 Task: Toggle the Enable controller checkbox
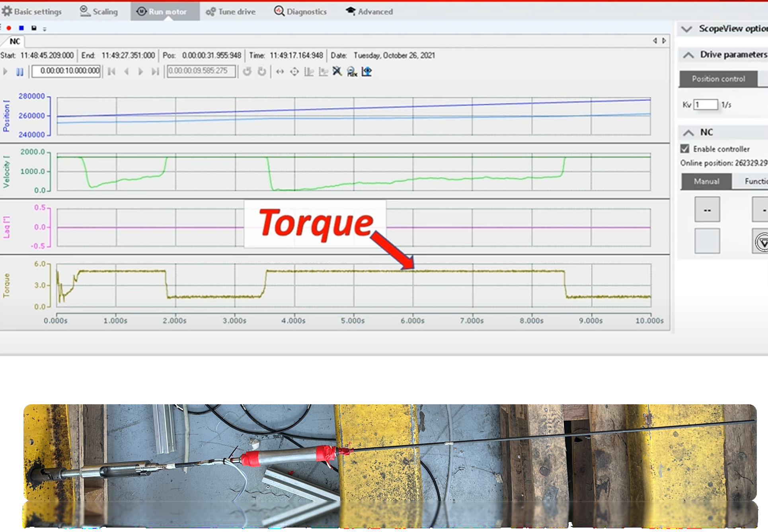click(685, 149)
